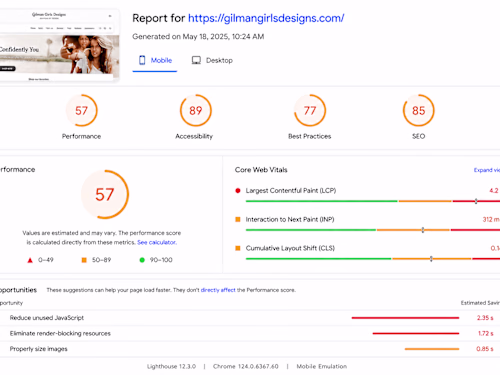Click the 312 ms INP value
The width and height of the screenshot is (500, 375).
pyautogui.click(x=491, y=219)
